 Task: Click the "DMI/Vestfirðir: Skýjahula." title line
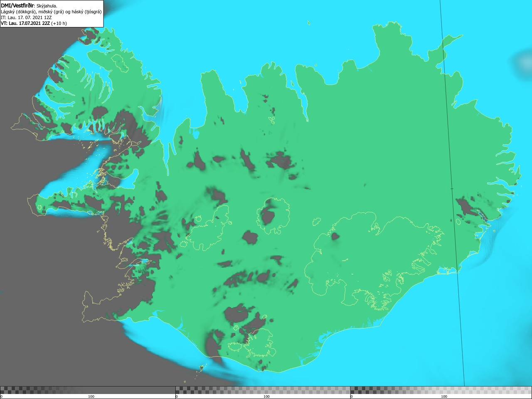click(29, 5)
